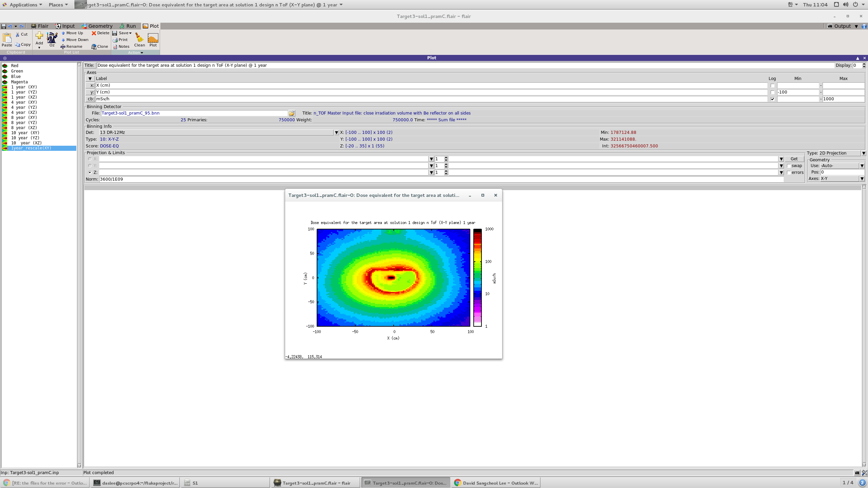This screenshot has height=488, width=868.
Task: Open the Geometry Use dropdown
Action: pyautogui.click(x=862, y=166)
